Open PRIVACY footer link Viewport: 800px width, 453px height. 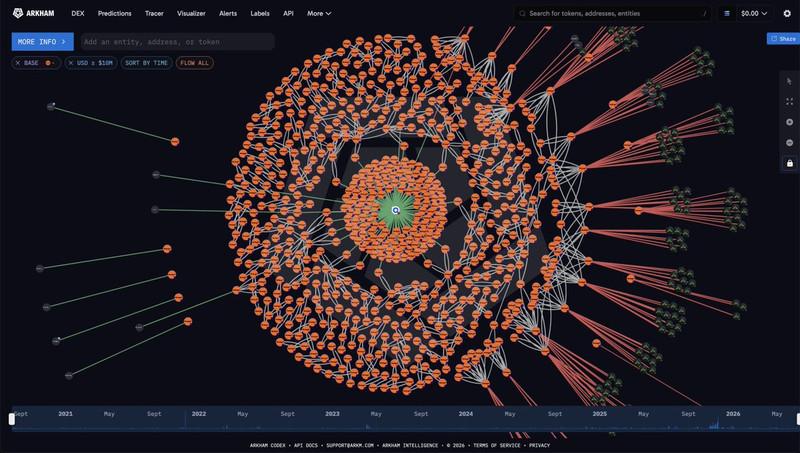click(539, 445)
